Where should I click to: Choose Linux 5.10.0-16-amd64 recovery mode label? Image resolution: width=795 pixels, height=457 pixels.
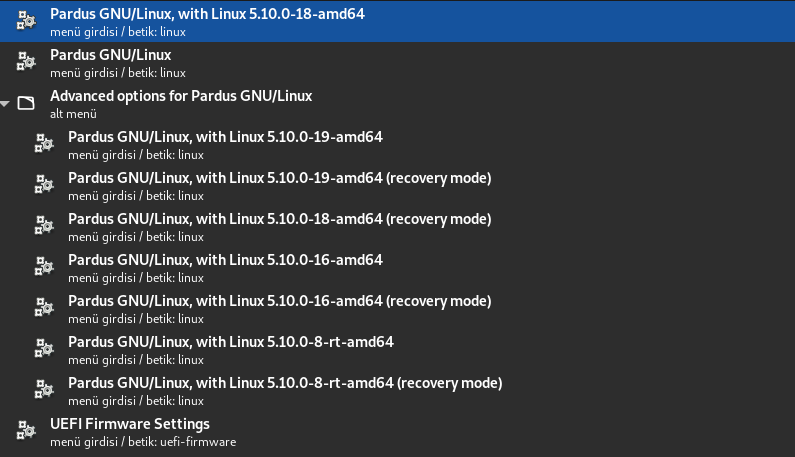click(280, 301)
